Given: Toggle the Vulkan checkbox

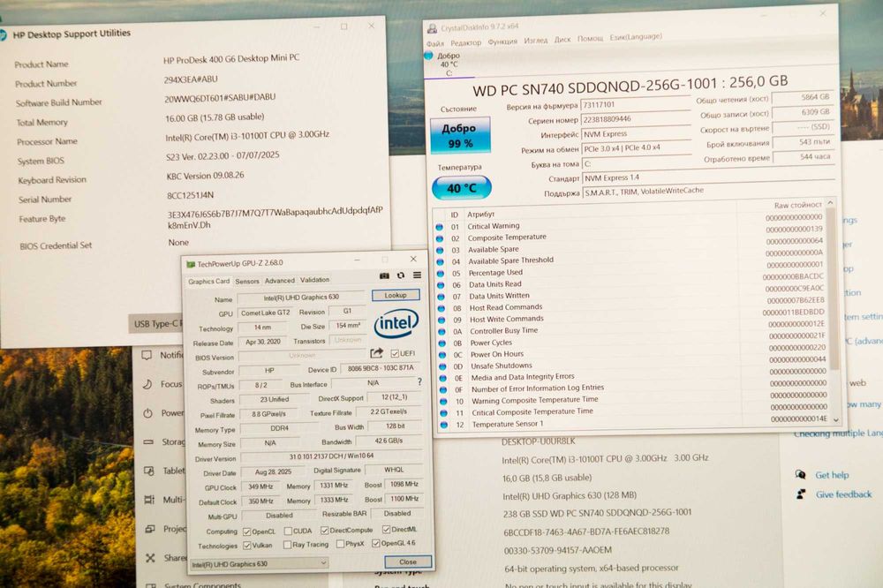Looking at the screenshot, I should [x=246, y=546].
